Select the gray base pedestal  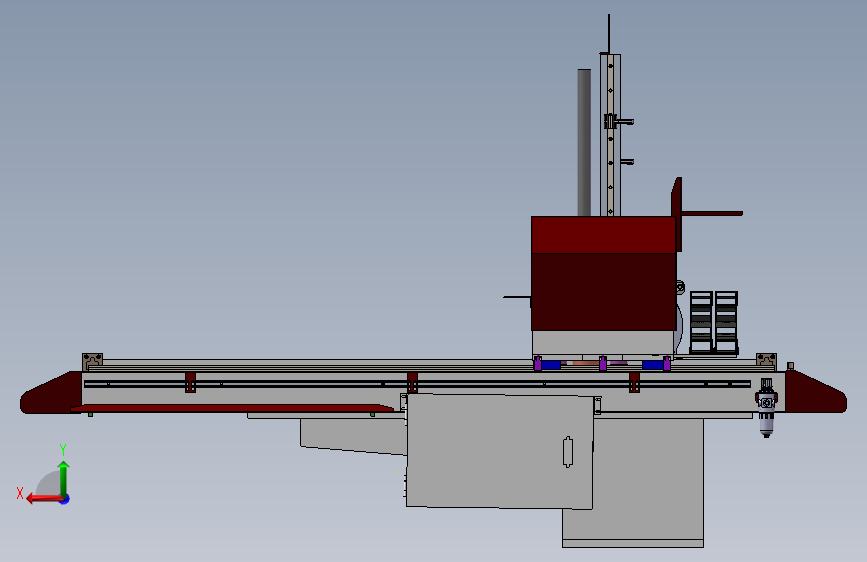click(633, 482)
